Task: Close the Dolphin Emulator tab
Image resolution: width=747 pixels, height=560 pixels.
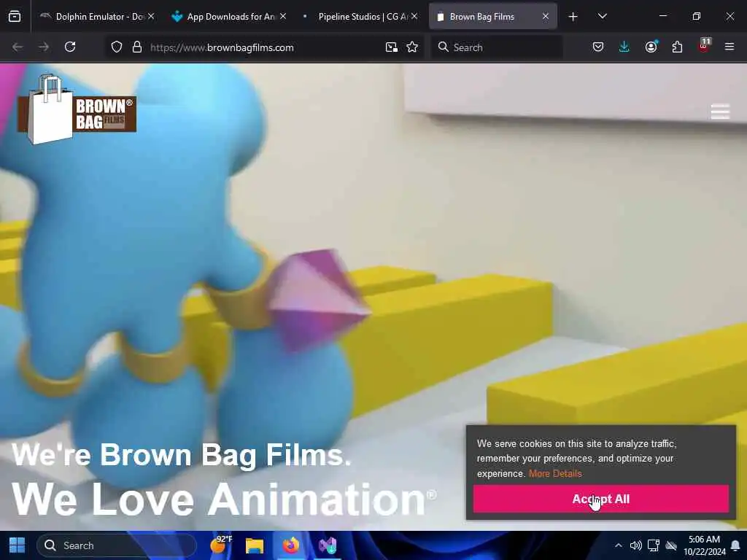Action: coord(151,16)
